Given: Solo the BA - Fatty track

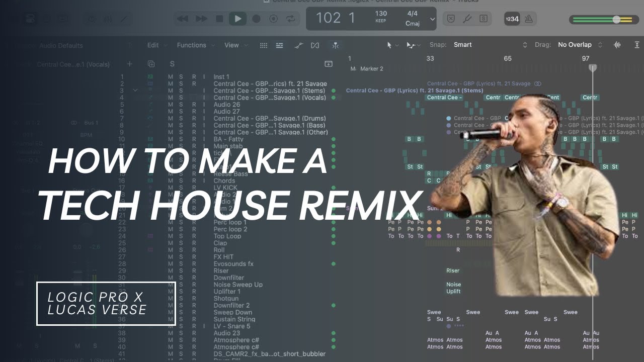Looking at the screenshot, I should coord(181,139).
